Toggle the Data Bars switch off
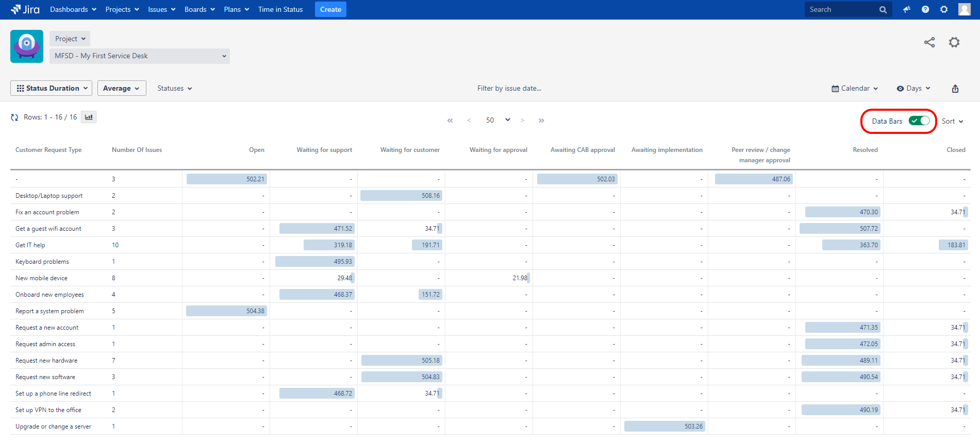 (919, 121)
